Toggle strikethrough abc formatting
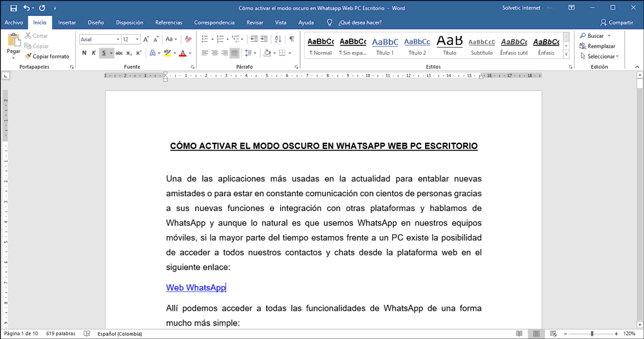The image size is (644, 339). (119, 53)
